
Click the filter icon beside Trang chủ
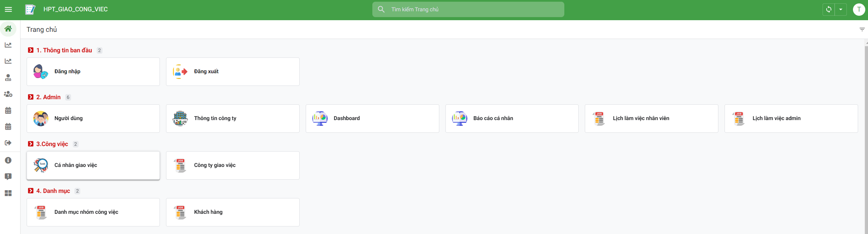pos(862,29)
